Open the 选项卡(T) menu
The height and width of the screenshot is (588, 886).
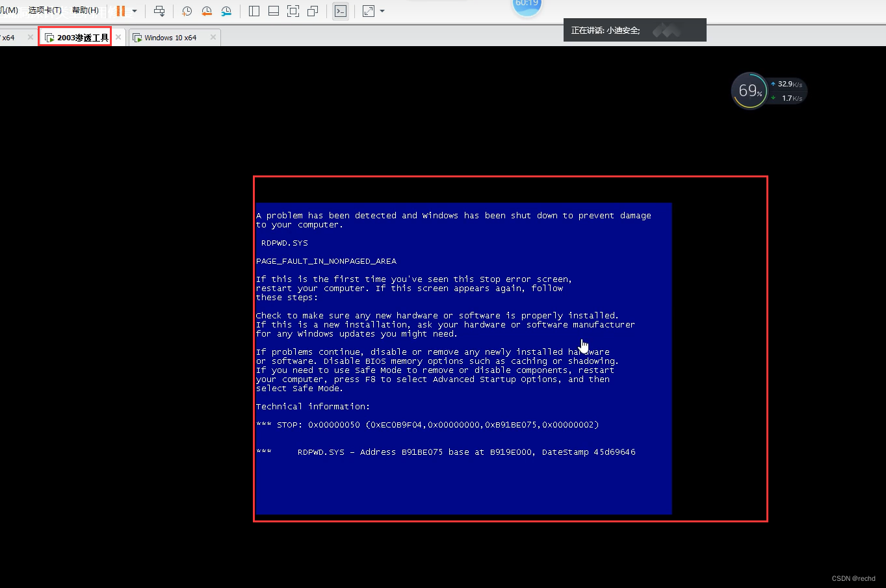point(45,10)
